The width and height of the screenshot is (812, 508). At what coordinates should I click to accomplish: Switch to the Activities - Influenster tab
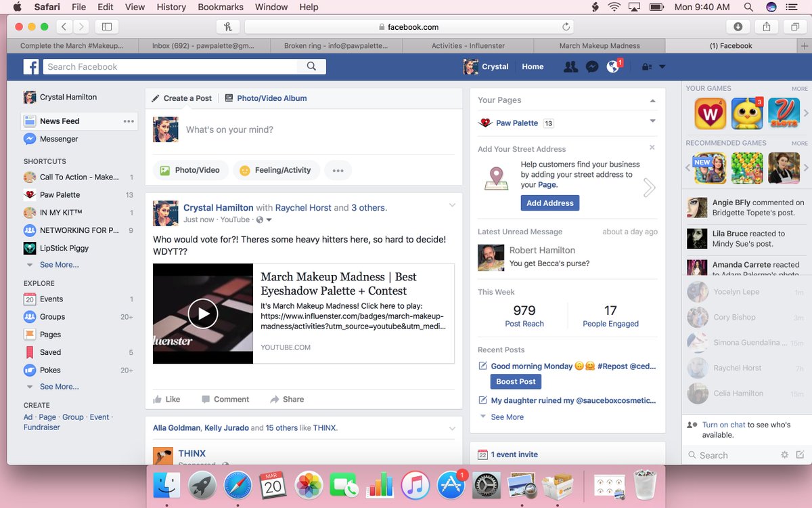(x=467, y=46)
